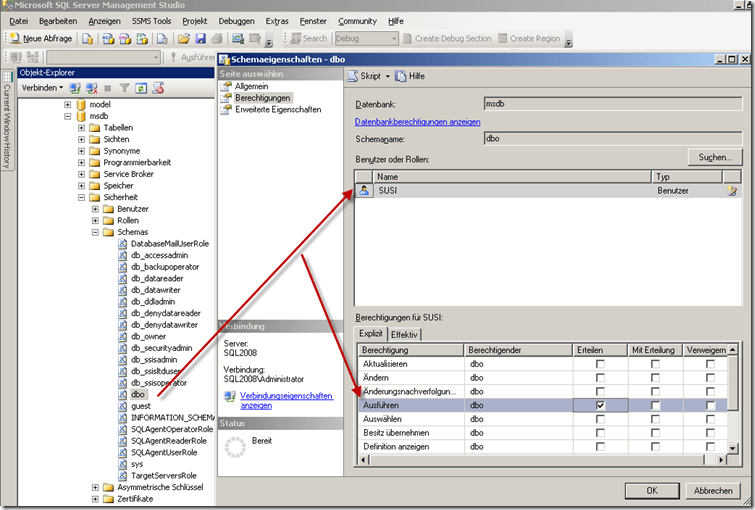Click the Database Engine query icon
Screen dimensions: 755x510
point(87,39)
